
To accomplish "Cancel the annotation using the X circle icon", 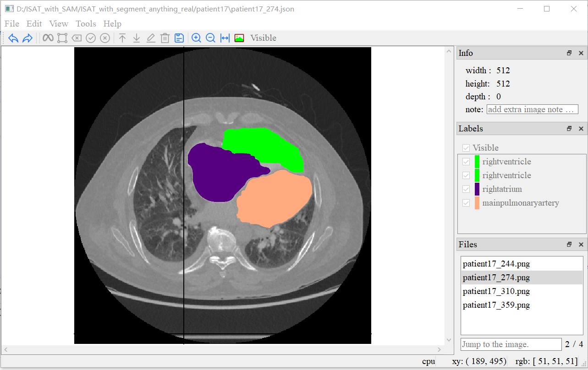I will pyautogui.click(x=104, y=38).
